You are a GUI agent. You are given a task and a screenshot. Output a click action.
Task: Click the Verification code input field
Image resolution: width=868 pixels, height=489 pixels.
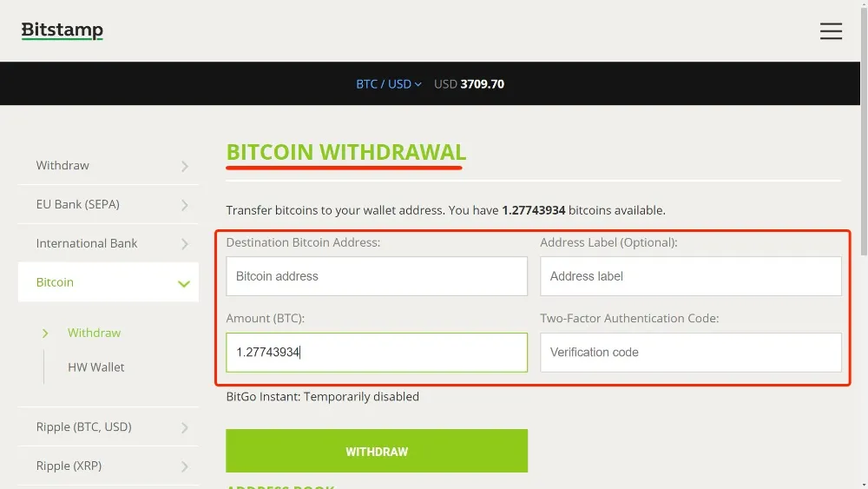coord(691,353)
